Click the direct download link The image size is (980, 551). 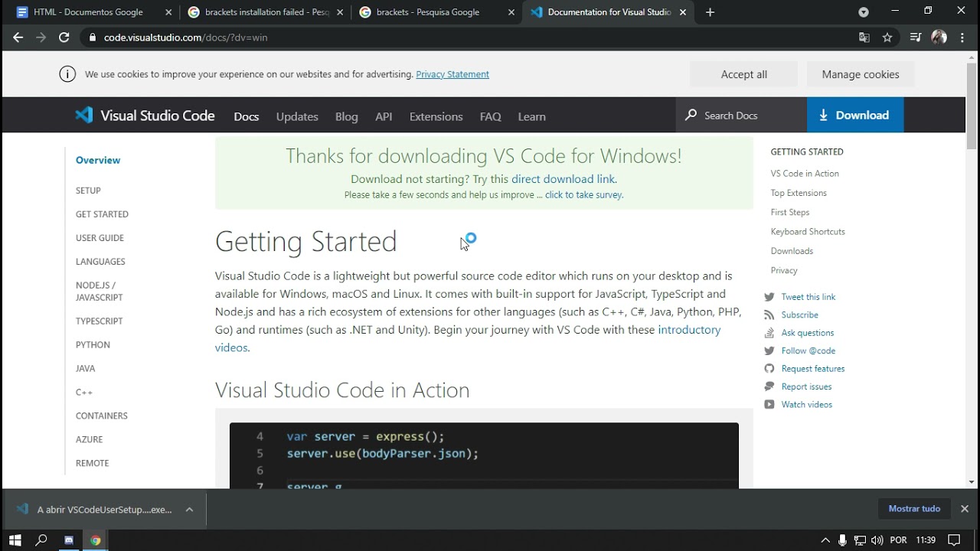tap(563, 179)
